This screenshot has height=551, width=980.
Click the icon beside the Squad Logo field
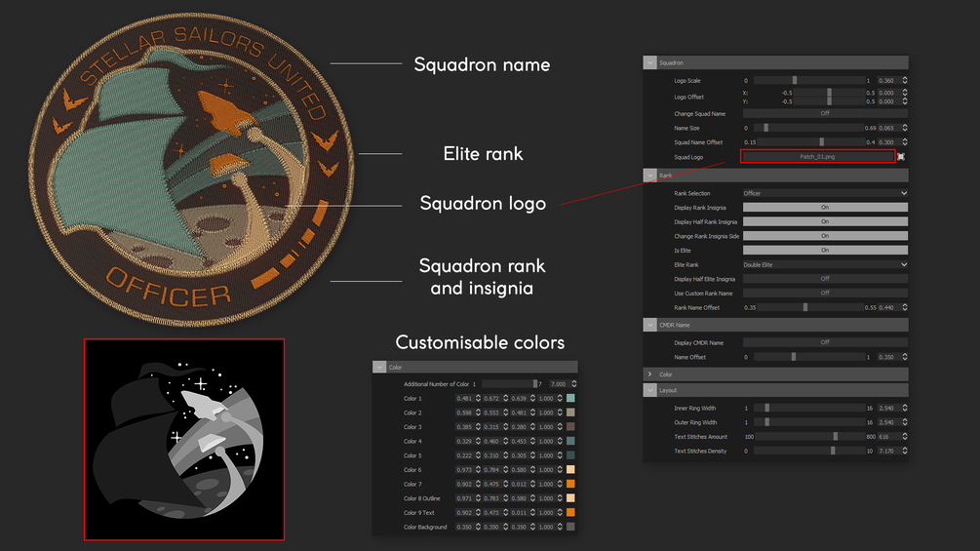901,157
